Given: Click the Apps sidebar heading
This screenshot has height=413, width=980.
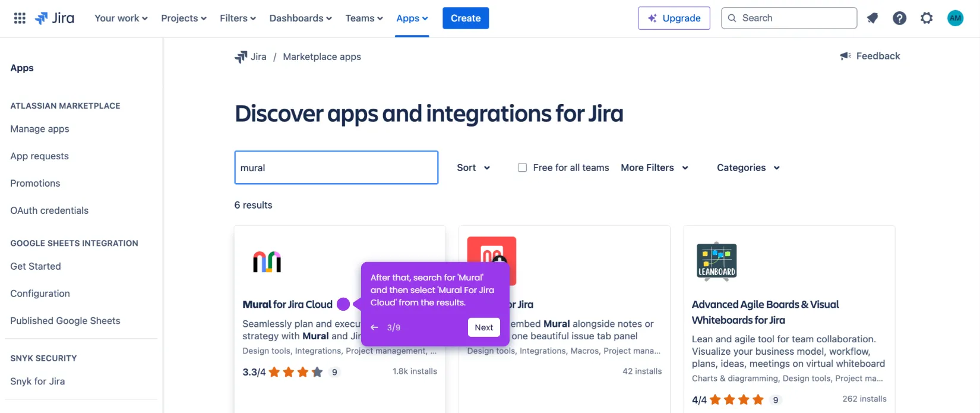Looking at the screenshot, I should click(x=22, y=68).
